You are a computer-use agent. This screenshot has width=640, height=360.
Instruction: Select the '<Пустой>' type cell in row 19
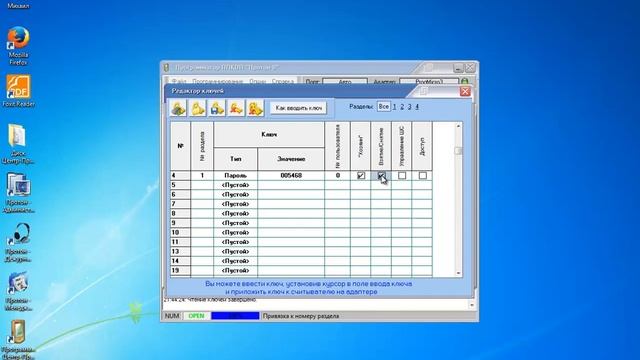236,270
